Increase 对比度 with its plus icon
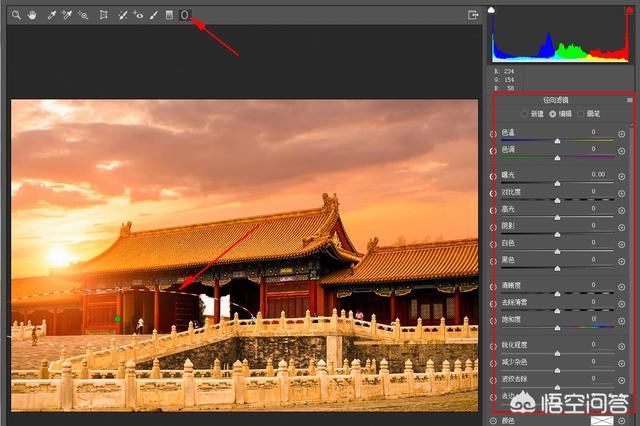 pos(621,193)
